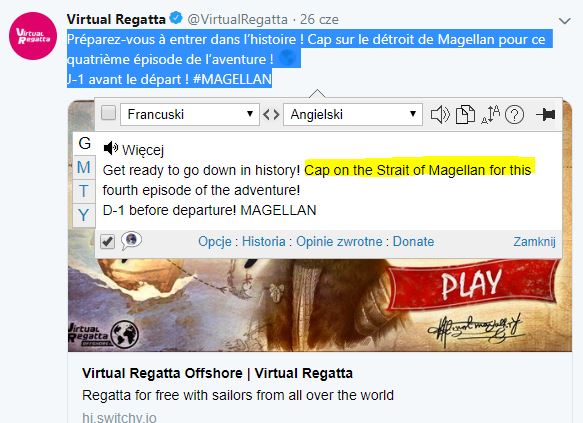
Task: Click the D-1 before departure line
Action: tap(209, 210)
